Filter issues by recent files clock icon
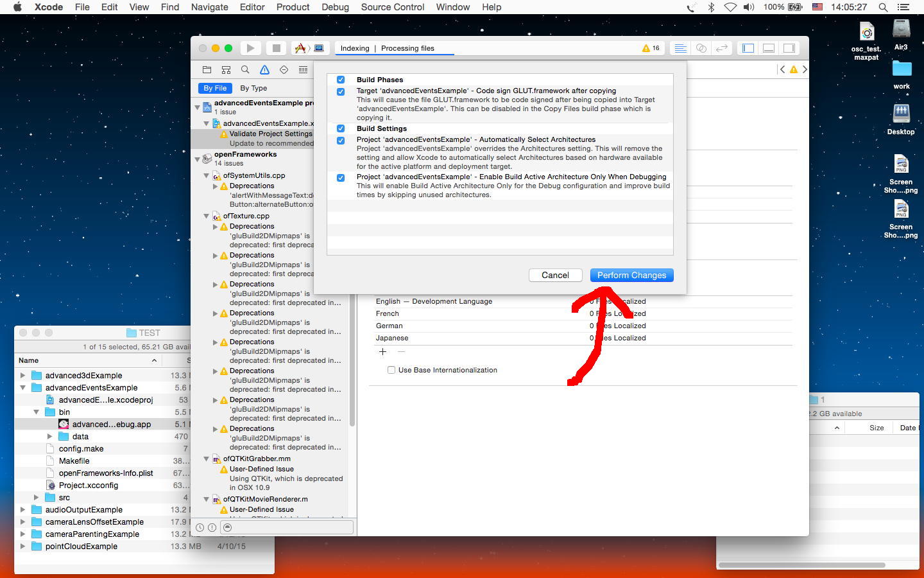 click(200, 527)
